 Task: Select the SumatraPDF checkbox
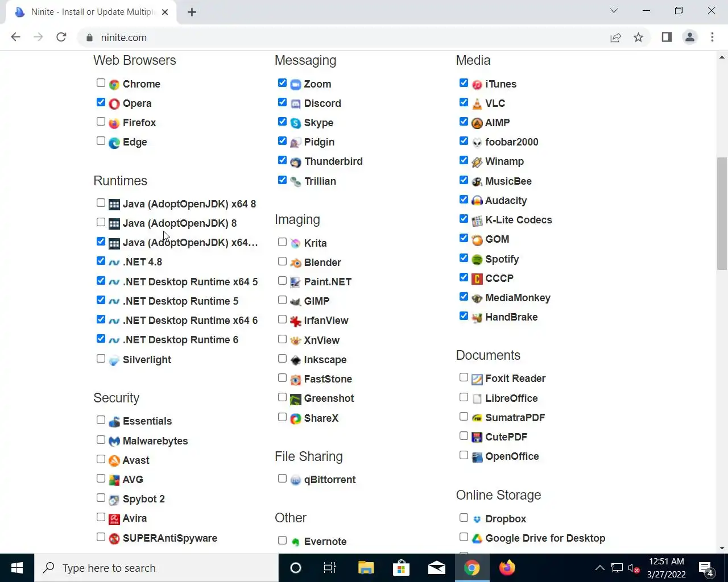[x=464, y=417]
